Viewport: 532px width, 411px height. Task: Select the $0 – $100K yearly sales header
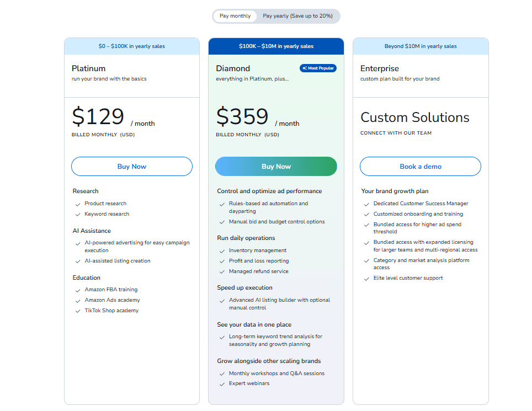pos(132,46)
